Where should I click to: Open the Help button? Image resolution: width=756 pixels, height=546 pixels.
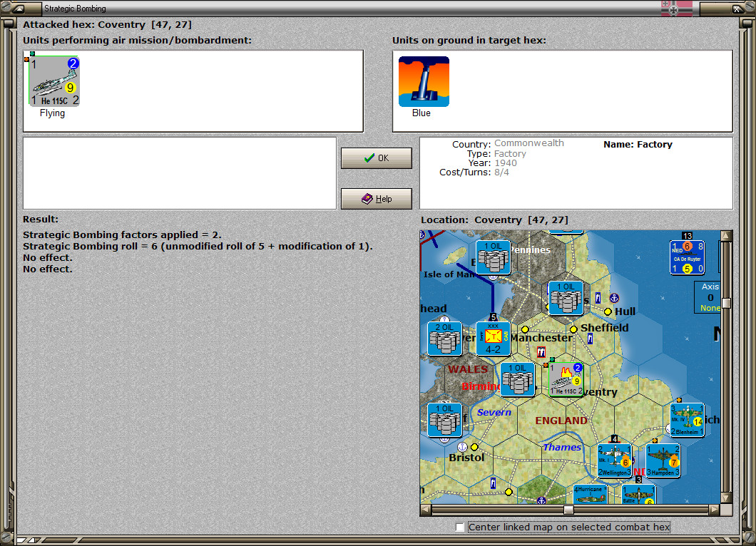pyautogui.click(x=377, y=199)
